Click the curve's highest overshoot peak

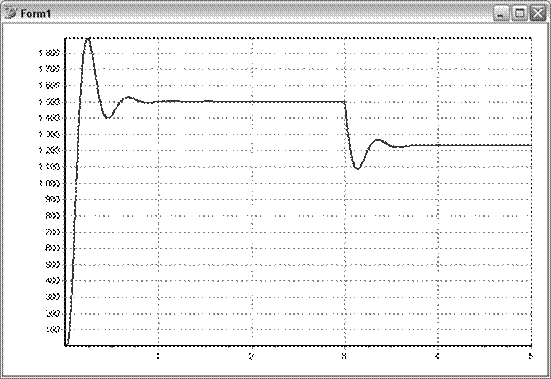(88, 39)
